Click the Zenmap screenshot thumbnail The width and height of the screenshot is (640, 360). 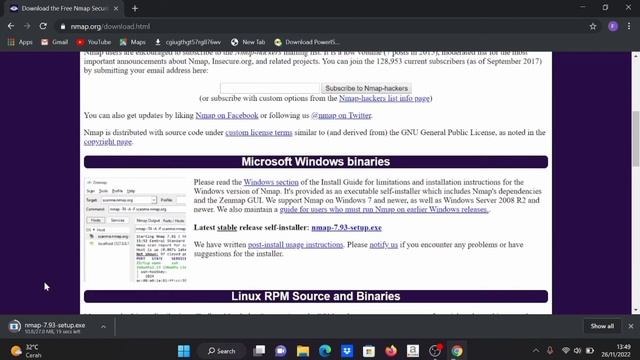click(x=136, y=230)
